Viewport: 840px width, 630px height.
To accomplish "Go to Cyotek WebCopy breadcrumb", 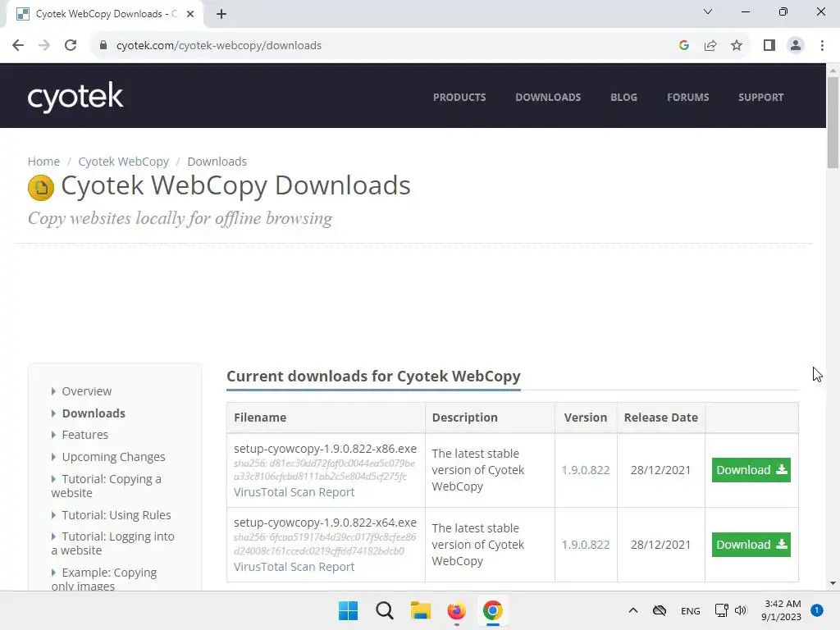I will (x=123, y=162).
